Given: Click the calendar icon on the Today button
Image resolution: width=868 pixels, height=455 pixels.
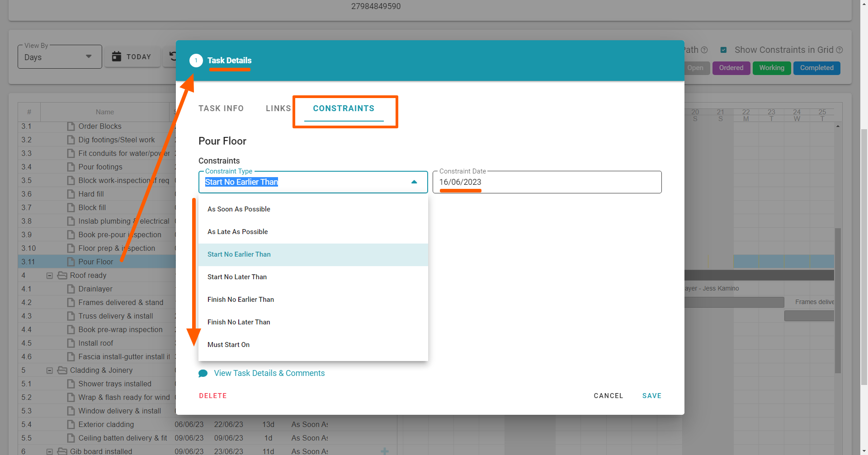Looking at the screenshot, I should click(117, 56).
